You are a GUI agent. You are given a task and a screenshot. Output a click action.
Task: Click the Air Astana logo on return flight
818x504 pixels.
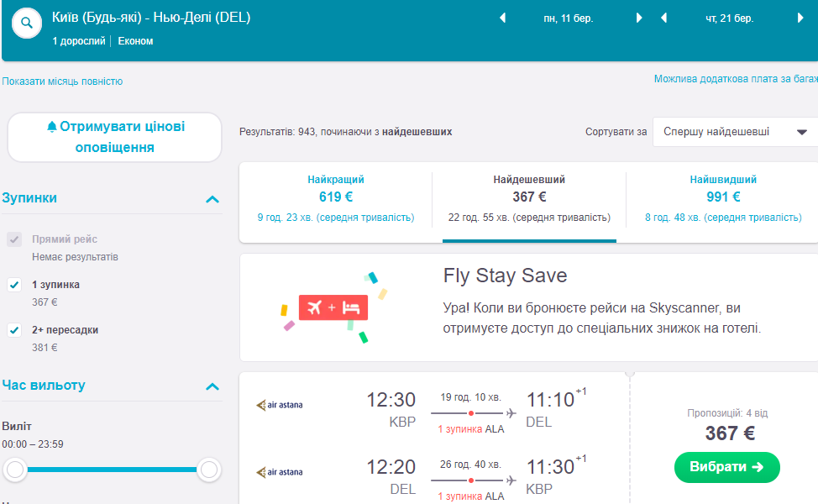(280, 473)
